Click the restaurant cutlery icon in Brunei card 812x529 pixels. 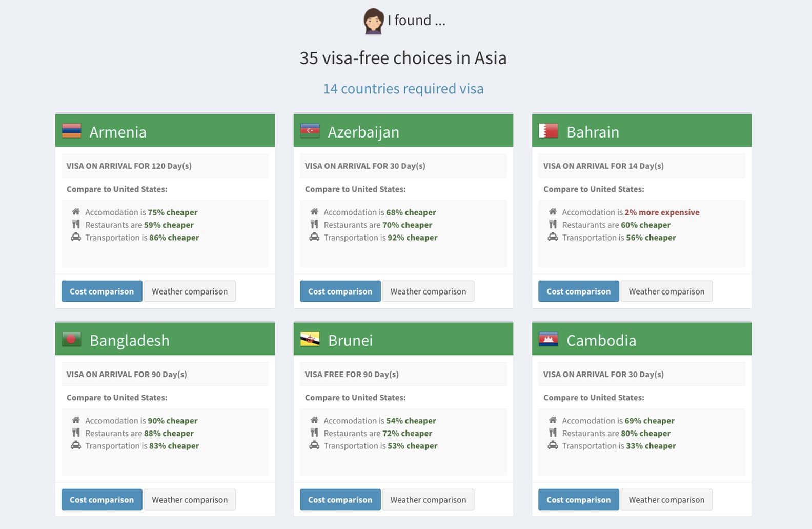click(314, 433)
